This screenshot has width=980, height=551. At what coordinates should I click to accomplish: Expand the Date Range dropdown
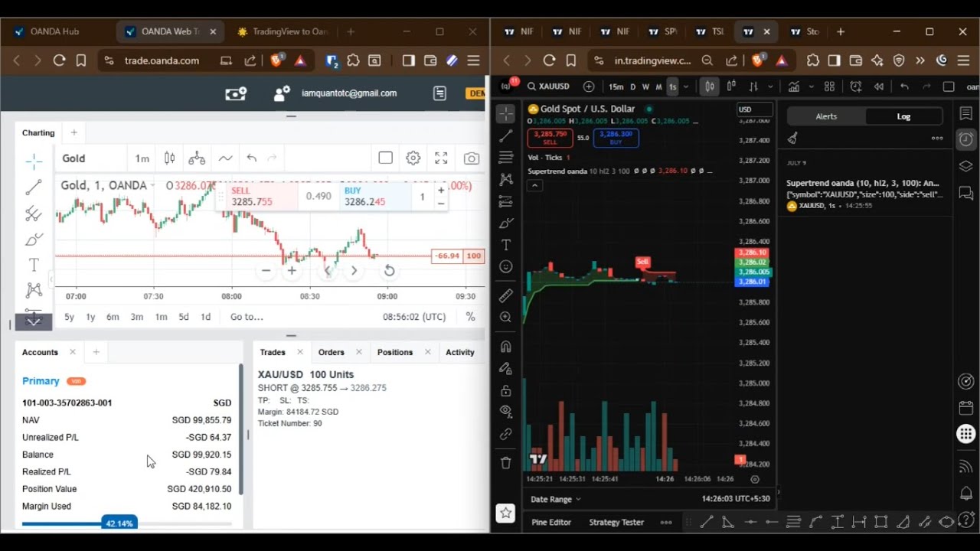coord(556,499)
